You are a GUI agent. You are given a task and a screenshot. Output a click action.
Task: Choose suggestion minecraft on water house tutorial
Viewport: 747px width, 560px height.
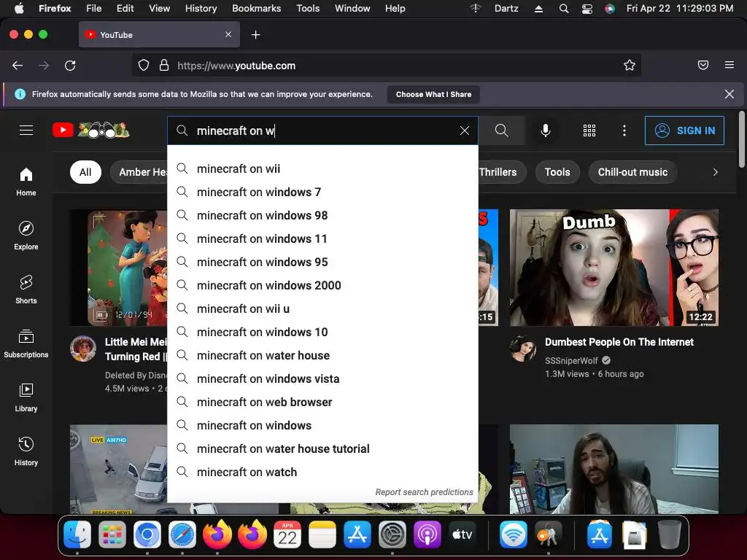coord(322,448)
